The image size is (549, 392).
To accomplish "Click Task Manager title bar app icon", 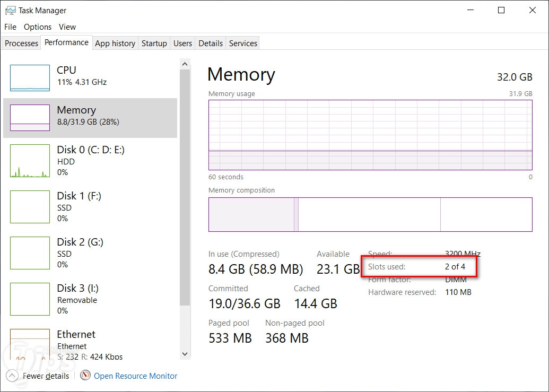I will pyautogui.click(x=10, y=10).
